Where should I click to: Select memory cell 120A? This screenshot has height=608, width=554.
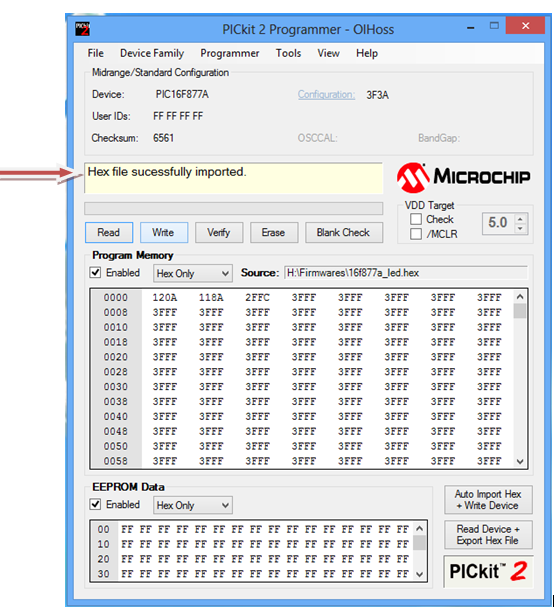(x=165, y=298)
